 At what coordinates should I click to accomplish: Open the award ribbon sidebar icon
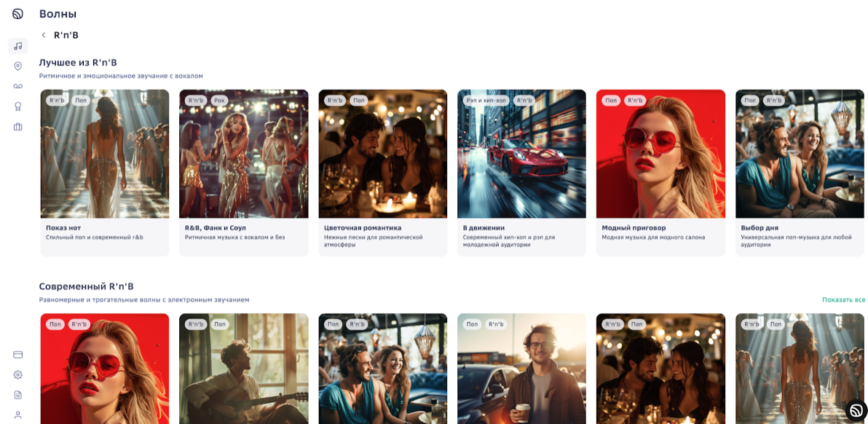17,106
